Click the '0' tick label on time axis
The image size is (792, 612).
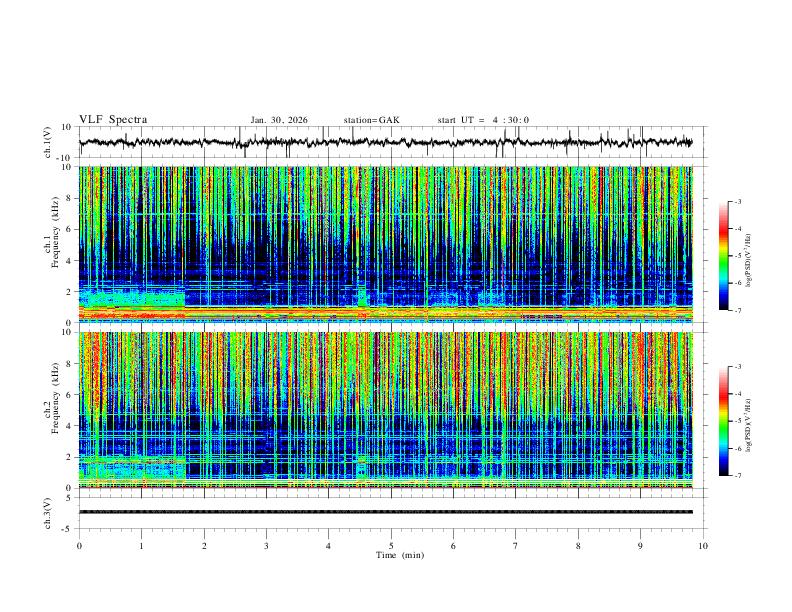click(x=79, y=546)
